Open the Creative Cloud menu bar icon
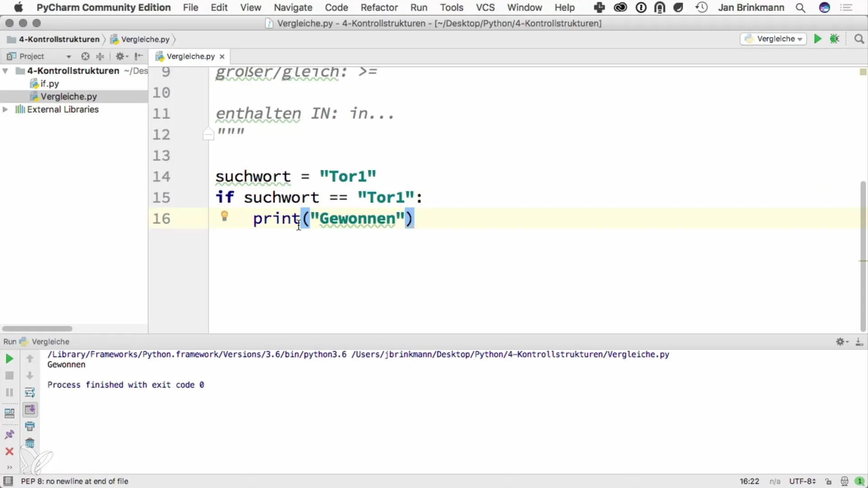 pos(620,8)
